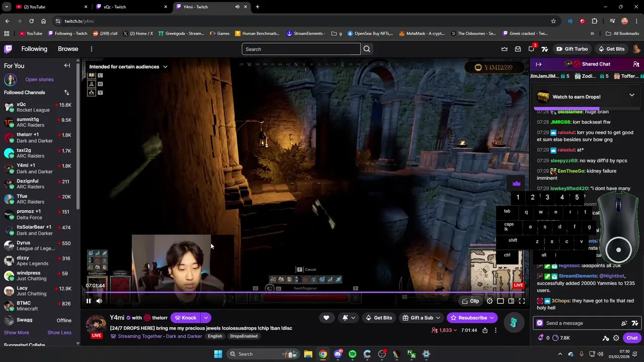Click the Twitch search field

(x=301, y=49)
